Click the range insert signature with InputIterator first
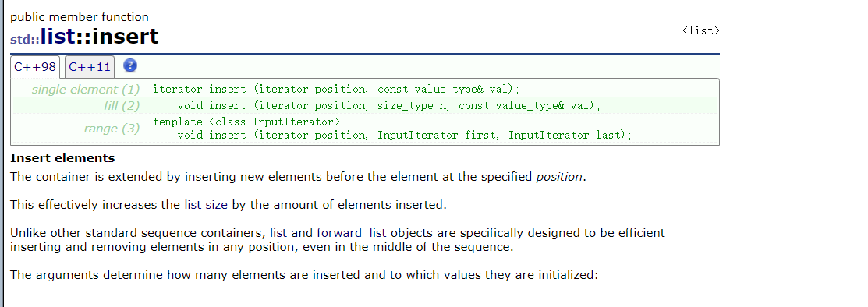868x307 pixels. [x=404, y=135]
